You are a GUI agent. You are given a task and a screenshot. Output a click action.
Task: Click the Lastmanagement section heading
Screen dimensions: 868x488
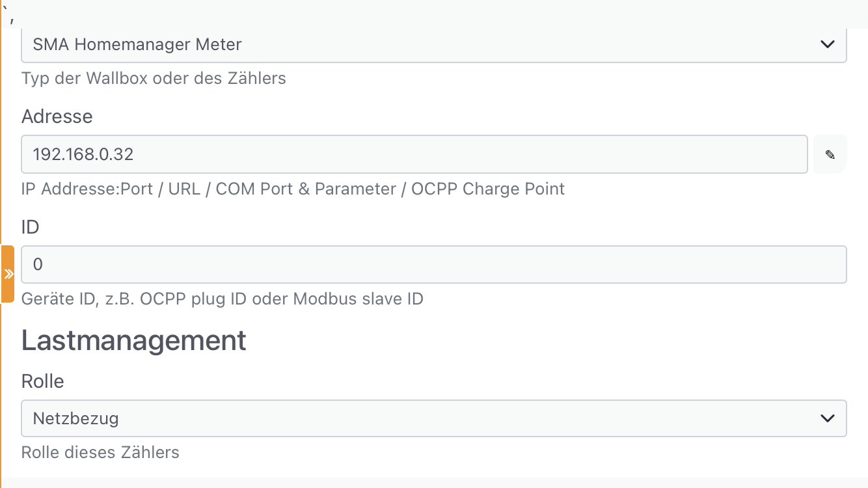(x=134, y=340)
